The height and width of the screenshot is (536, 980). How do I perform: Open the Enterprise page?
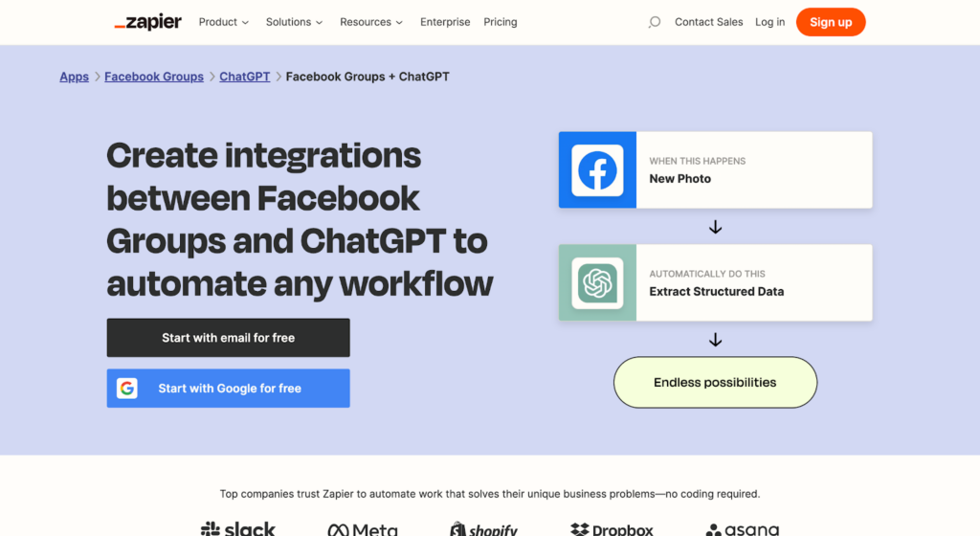445,22
